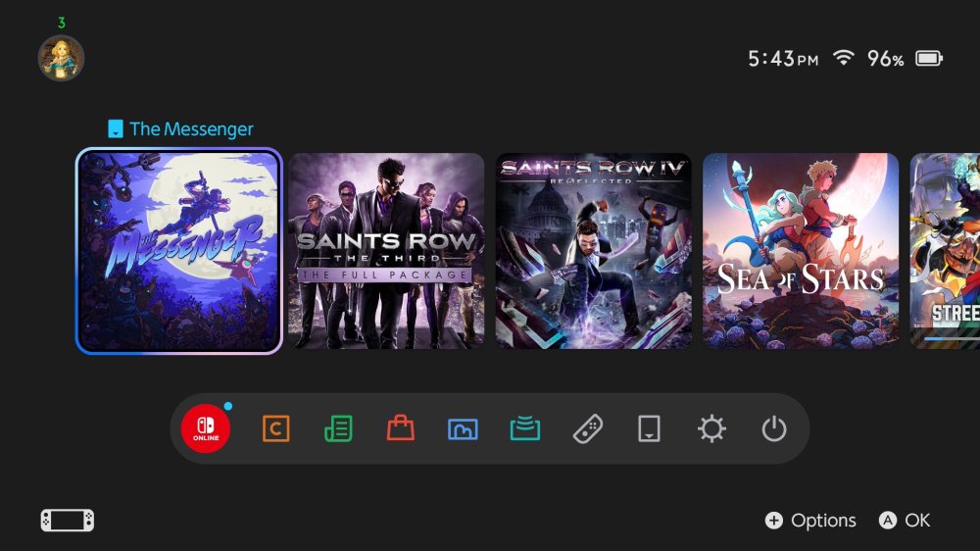Open System Settings gear icon
This screenshot has width=980, height=551.
point(711,429)
